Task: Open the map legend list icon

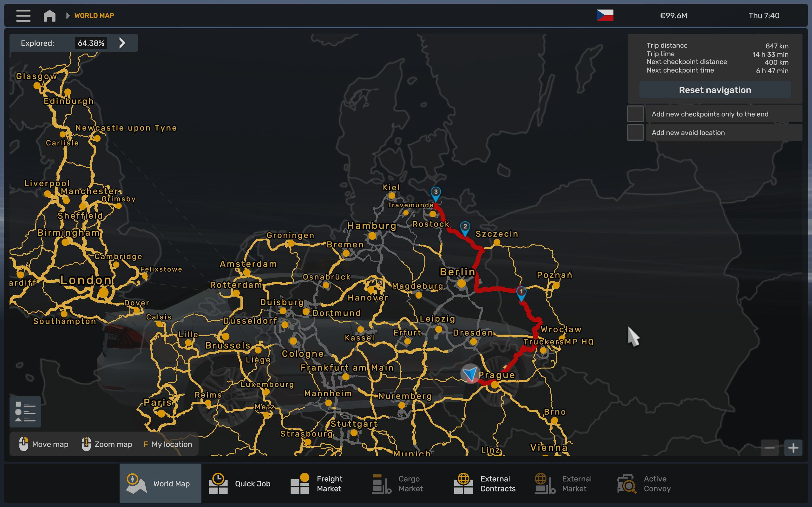Action: click(x=25, y=412)
